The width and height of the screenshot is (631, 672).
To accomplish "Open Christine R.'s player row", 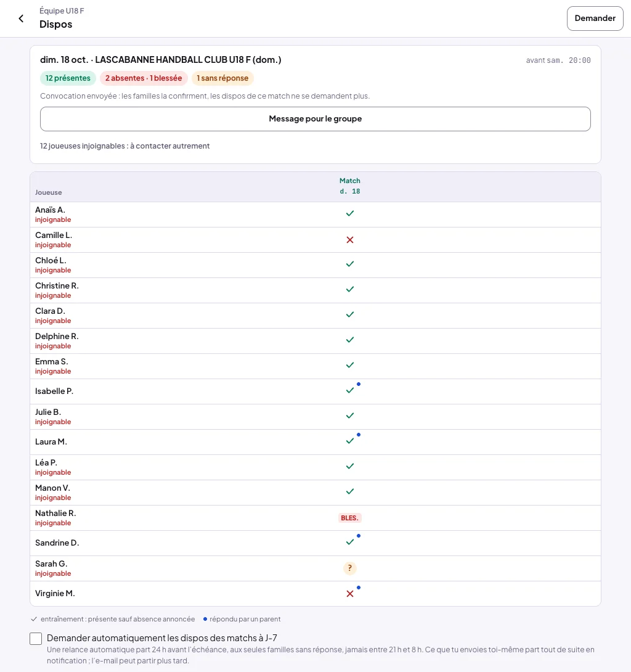I will (x=315, y=290).
